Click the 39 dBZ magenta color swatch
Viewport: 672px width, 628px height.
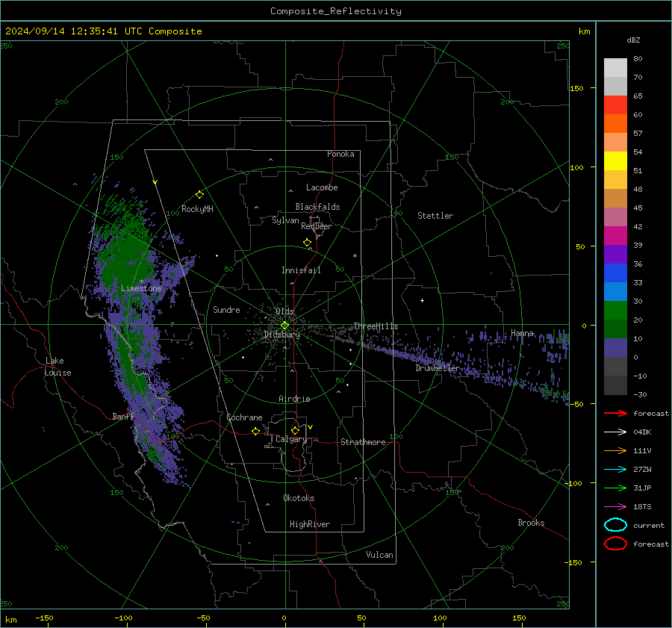click(615, 236)
